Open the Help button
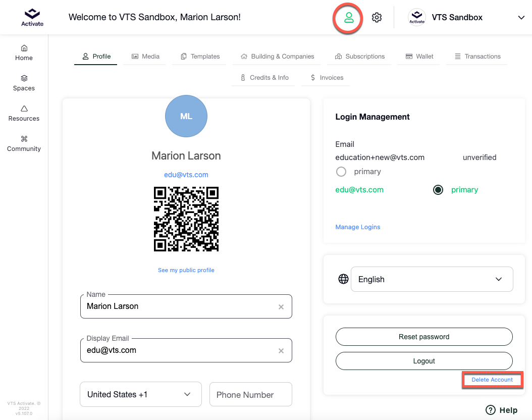The height and width of the screenshot is (420, 532). pyautogui.click(x=502, y=410)
